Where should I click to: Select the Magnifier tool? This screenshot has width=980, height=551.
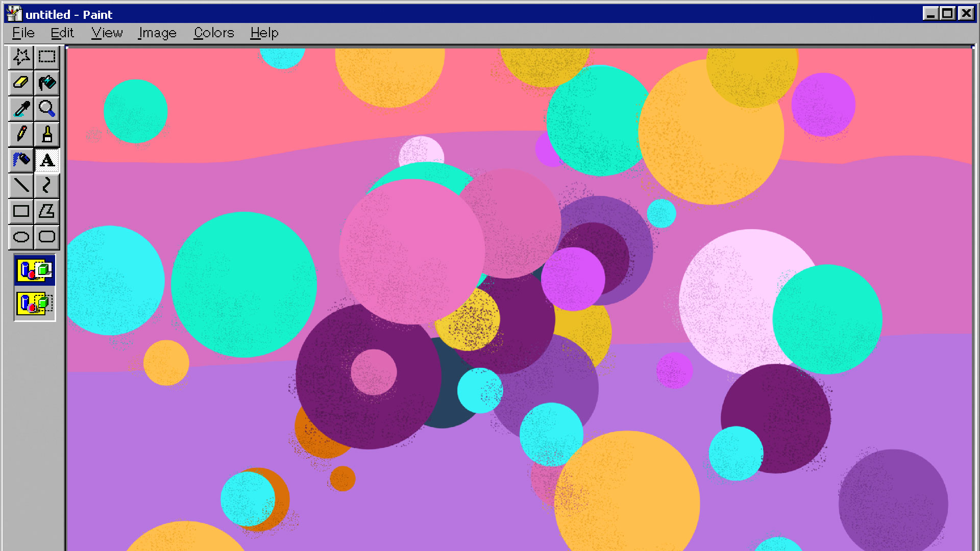(x=47, y=109)
